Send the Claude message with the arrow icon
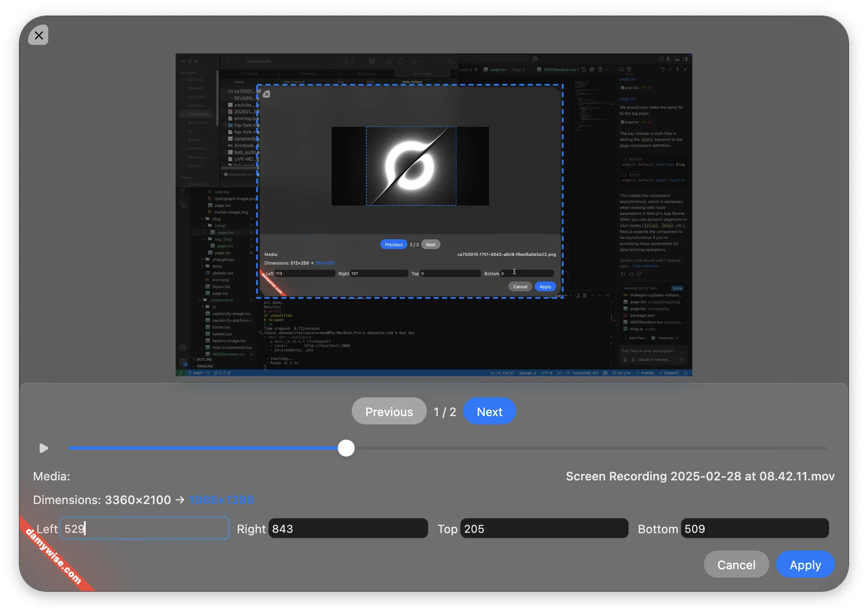Viewport: 868px width, 614px height. (x=681, y=360)
